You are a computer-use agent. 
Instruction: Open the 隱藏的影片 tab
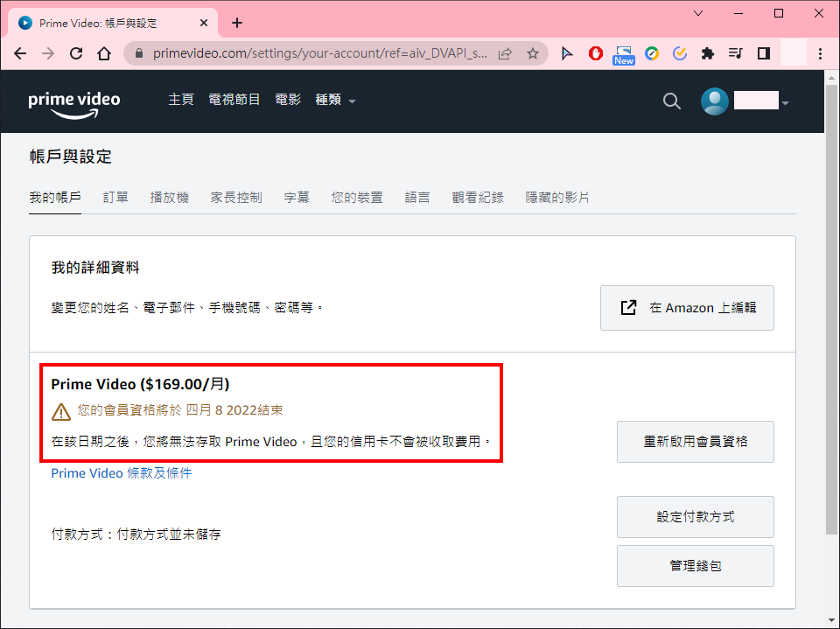(x=557, y=198)
